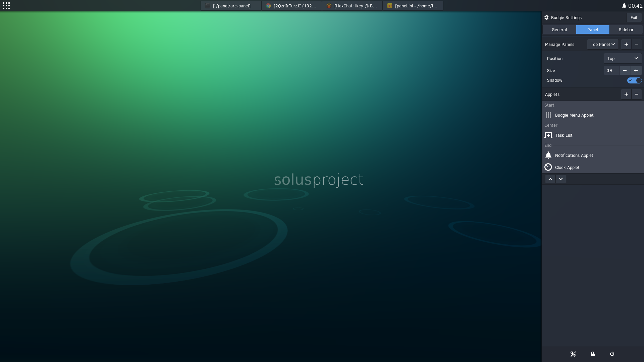Click the power icon at sidebar bottom
This screenshot has height=362, width=644.
(x=612, y=354)
